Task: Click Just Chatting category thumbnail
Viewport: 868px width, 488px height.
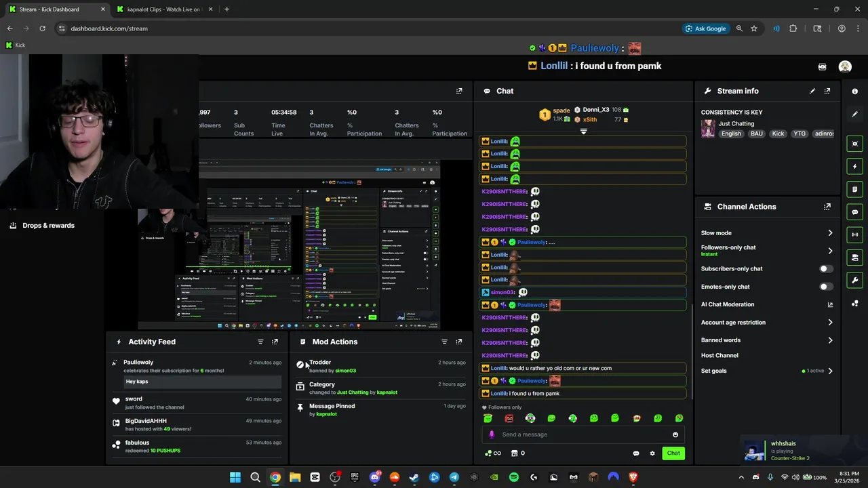Action: coord(708,129)
